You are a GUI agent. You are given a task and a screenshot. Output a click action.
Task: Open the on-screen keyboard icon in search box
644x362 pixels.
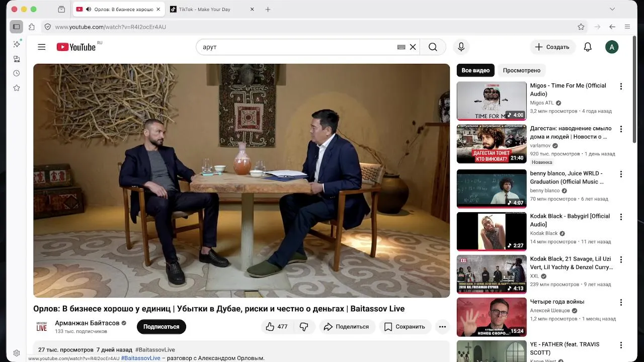tap(401, 47)
